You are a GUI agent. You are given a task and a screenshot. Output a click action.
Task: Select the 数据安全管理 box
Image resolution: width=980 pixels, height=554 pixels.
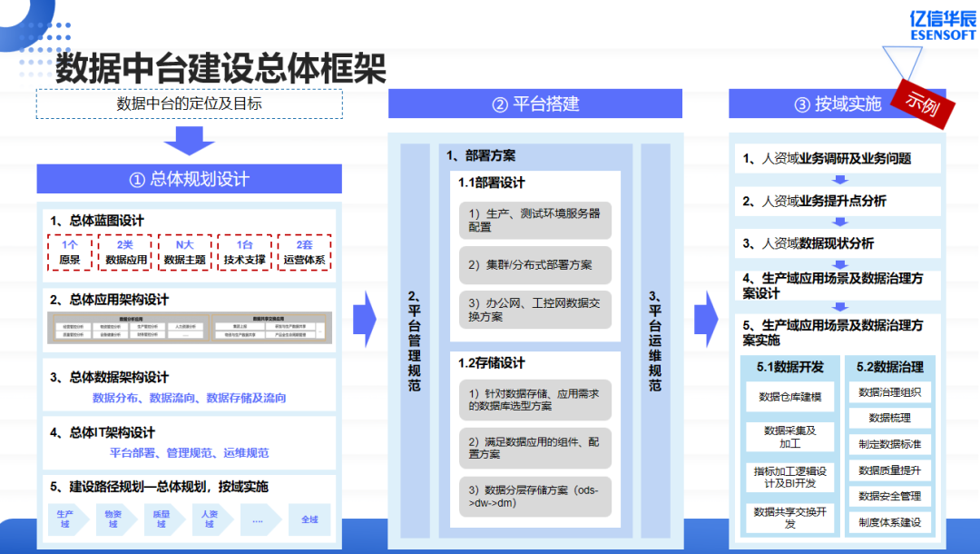pyautogui.click(x=890, y=496)
